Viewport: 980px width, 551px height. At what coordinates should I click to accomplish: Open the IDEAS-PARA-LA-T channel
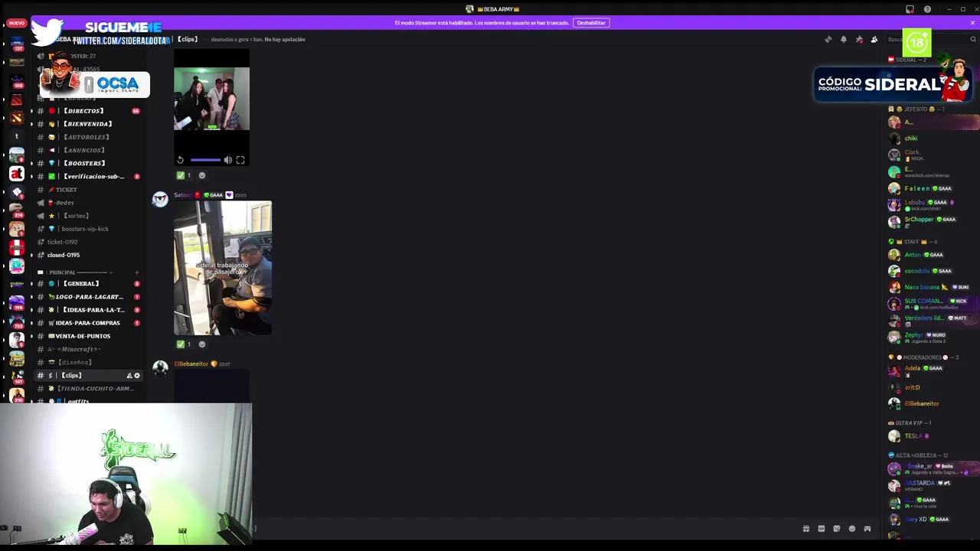[89, 310]
